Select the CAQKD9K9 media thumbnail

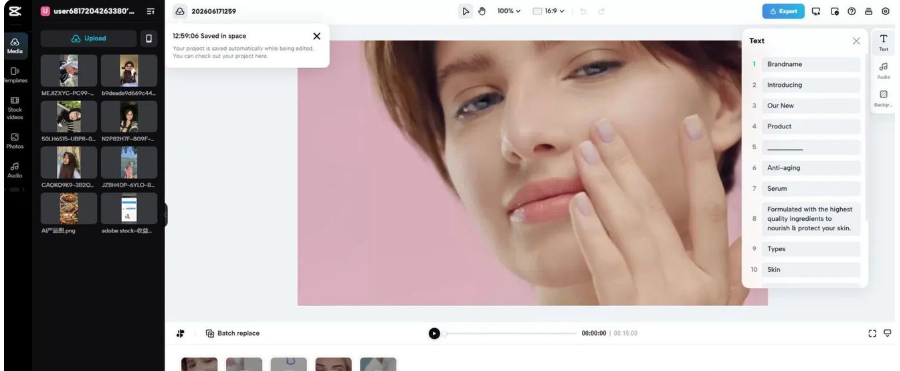pyautogui.click(x=69, y=163)
